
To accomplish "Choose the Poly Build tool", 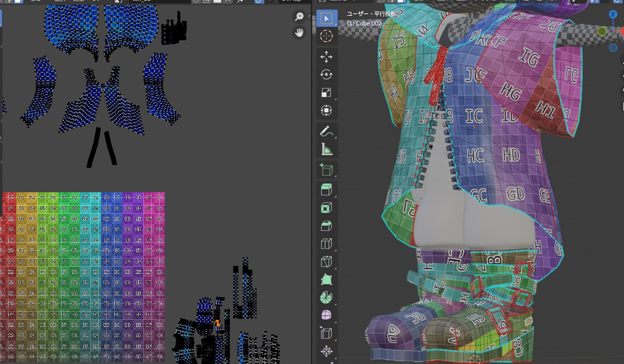I will coord(326,280).
